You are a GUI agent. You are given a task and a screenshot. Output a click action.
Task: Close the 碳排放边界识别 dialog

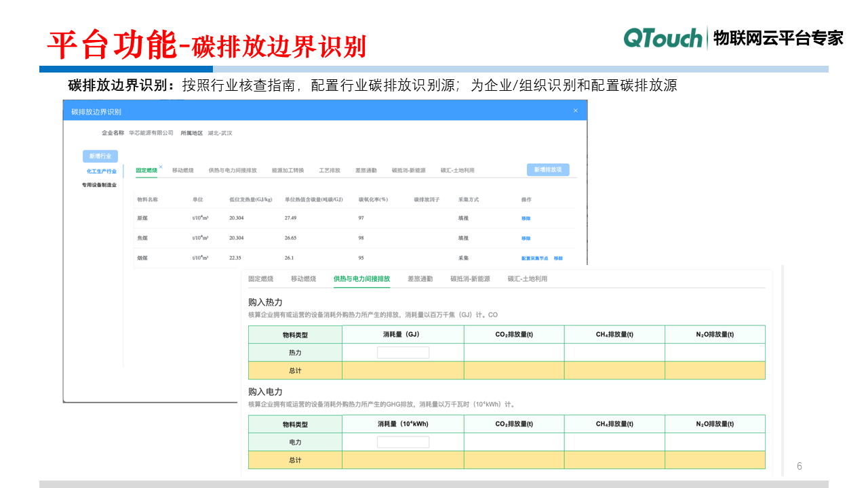[576, 110]
